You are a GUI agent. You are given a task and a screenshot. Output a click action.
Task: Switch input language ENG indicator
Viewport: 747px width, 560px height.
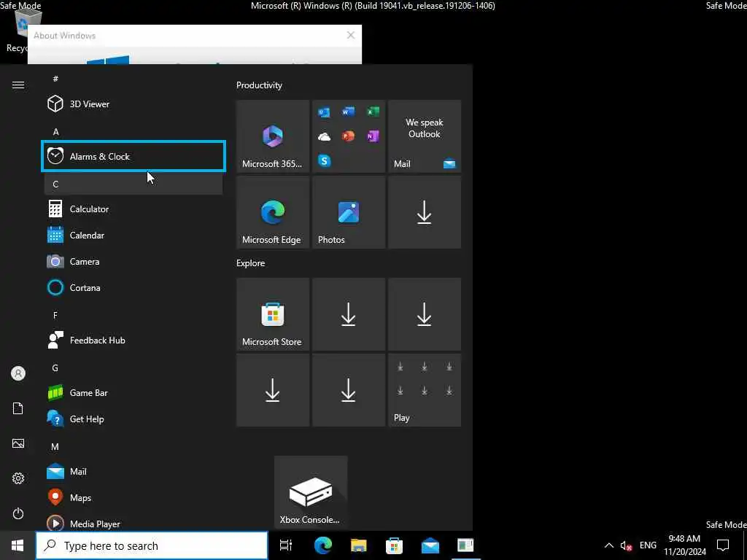click(x=648, y=545)
